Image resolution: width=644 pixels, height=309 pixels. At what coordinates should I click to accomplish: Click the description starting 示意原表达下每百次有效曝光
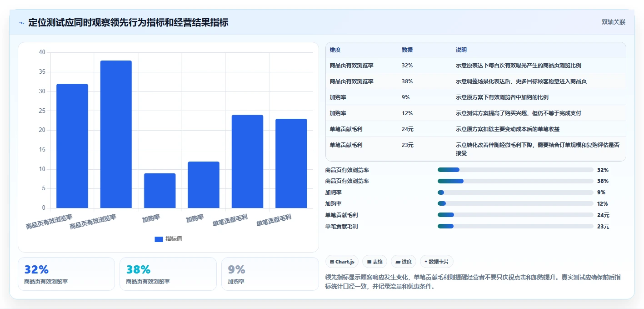pos(518,66)
